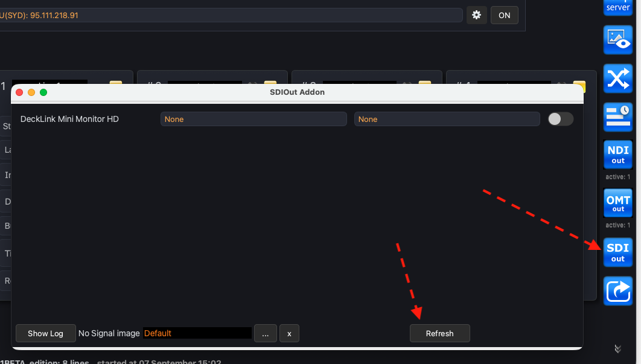641x364 pixels.
Task: Click 'active: 1' under NDI out
Action: [x=617, y=177]
